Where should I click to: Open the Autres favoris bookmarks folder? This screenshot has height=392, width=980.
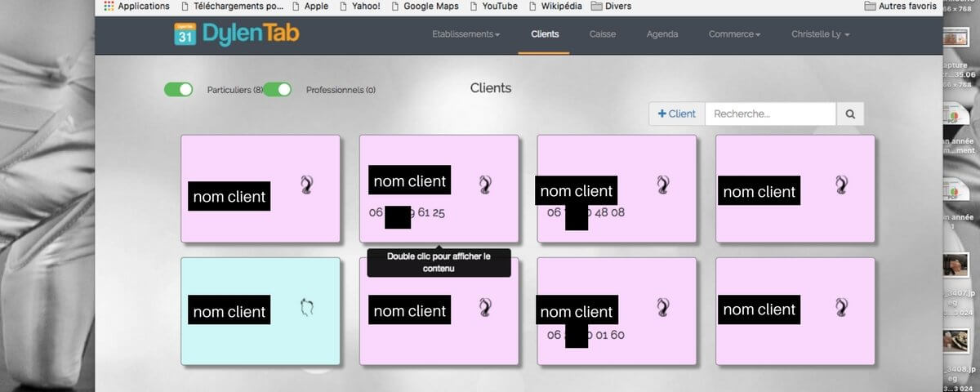pyautogui.click(x=901, y=6)
